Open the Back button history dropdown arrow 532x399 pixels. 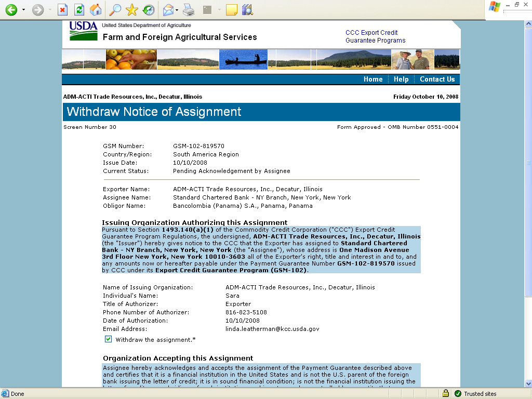click(23, 10)
